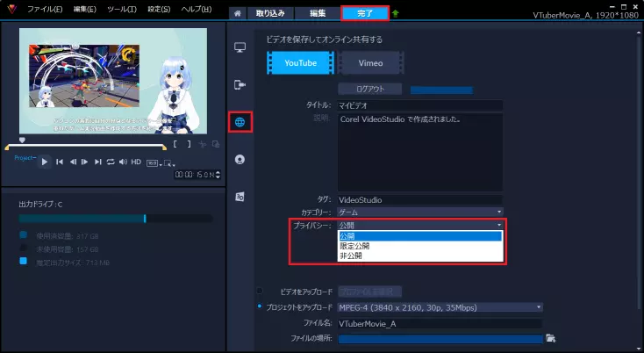Switch to the 取り込み tab
This screenshot has height=353, width=644.
tap(270, 13)
